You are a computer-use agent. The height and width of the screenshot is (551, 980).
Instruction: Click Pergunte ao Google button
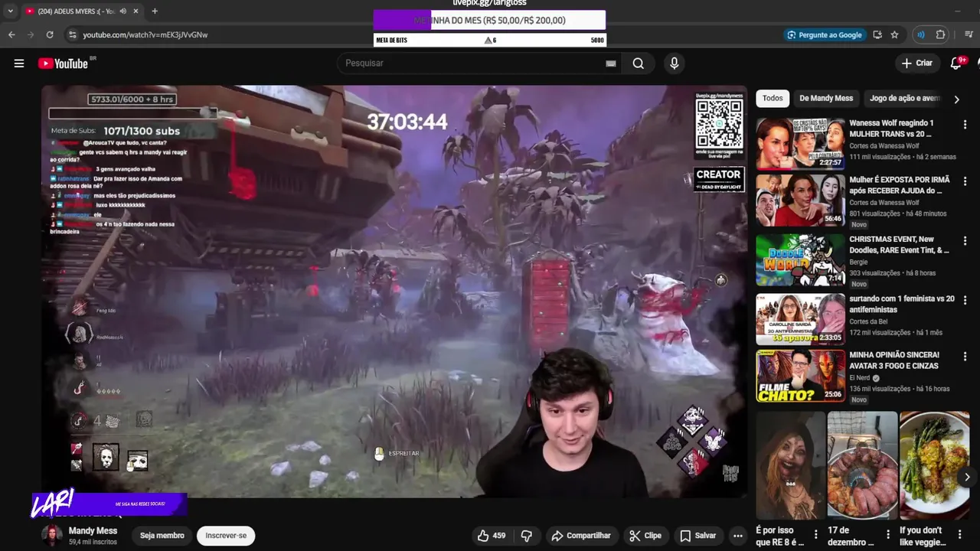click(x=825, y=34)
